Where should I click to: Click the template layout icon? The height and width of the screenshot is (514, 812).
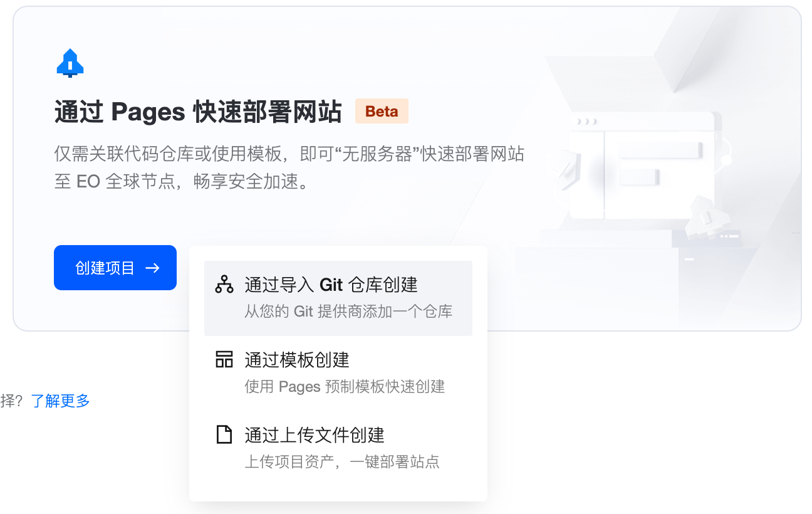pos(224,360)
